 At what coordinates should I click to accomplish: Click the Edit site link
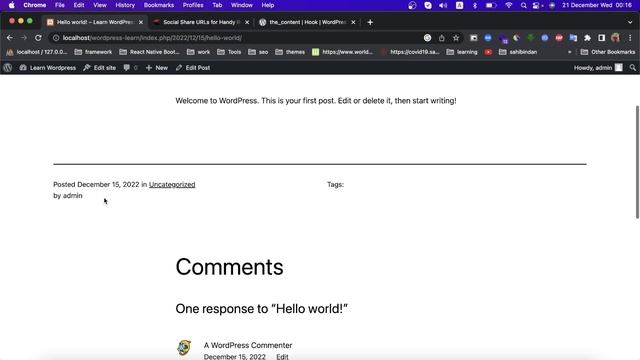100,68
